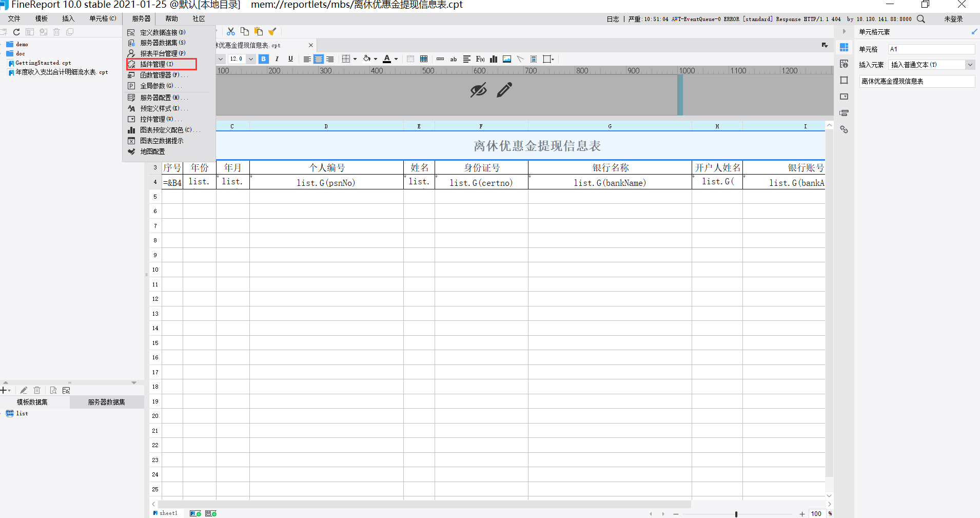Image resolution: width=980 pixels, height=518 pixels.
Task: Select 插件管理 from server menu
Action: pyautogui.click(x=162, y=64)
